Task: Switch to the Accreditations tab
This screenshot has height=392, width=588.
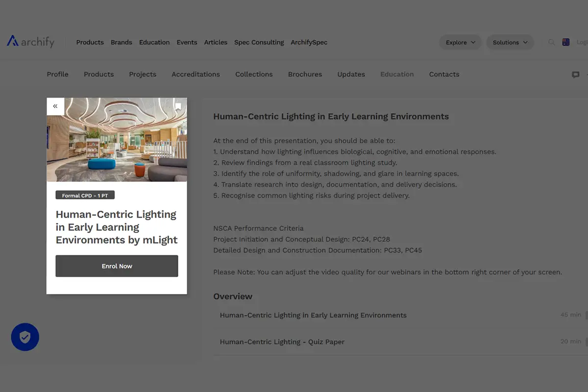Action: click(x=196, y=74)
